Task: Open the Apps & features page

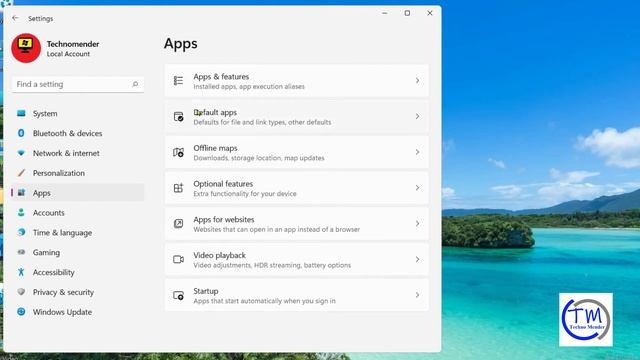Action: pyautogui.click(x=297, y=81)
